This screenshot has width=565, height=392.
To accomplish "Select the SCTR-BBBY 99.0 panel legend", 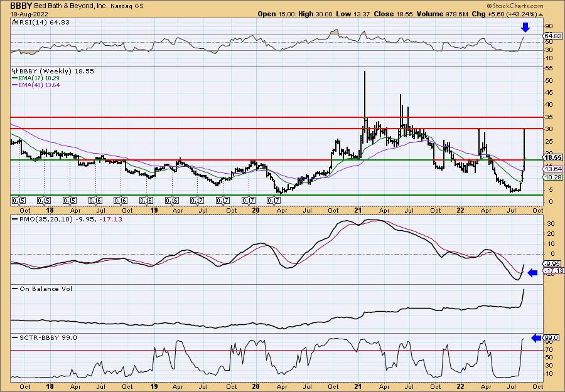I will click(x=45, y=337).
